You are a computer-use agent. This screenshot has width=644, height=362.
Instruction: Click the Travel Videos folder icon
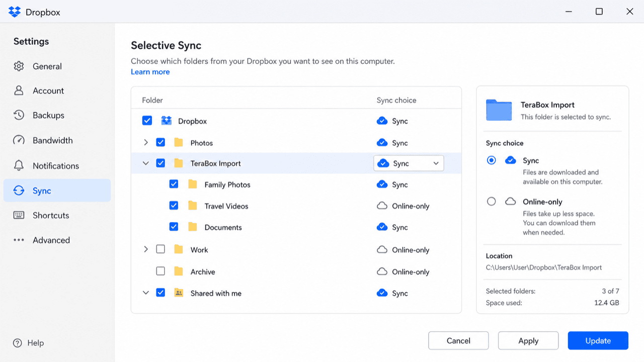click(192, 206)
